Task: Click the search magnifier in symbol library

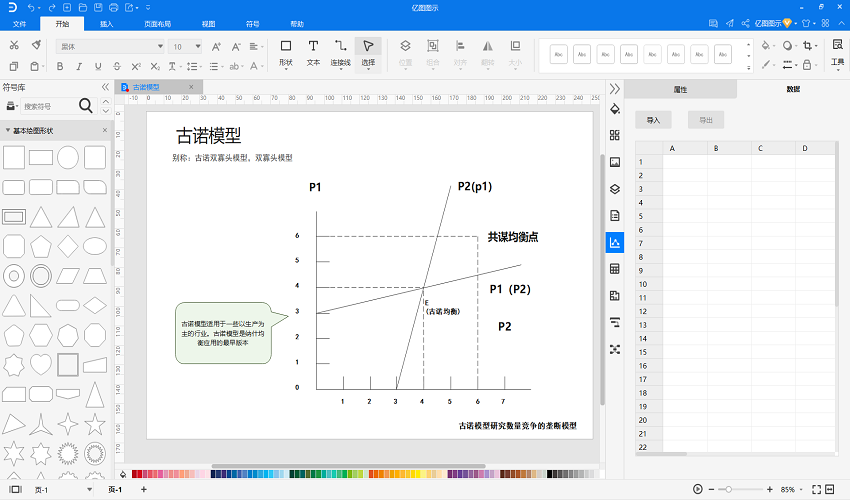Action: pyautogui.click(x=86, y=106)
